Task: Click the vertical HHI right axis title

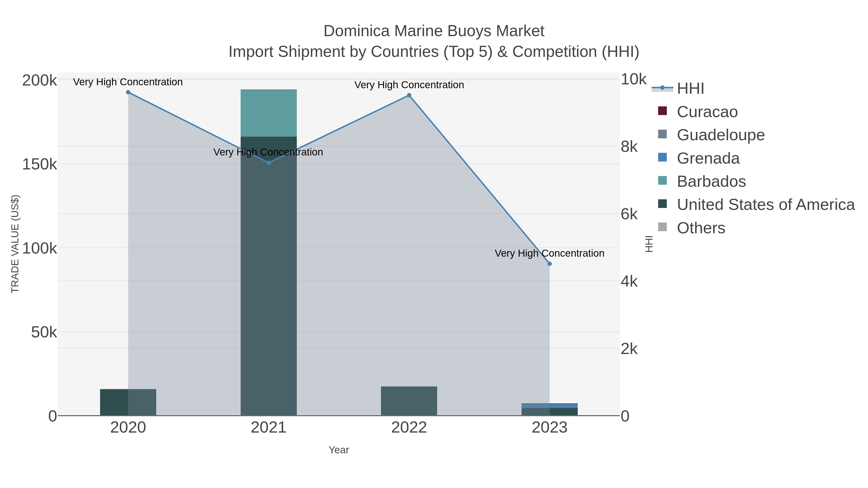Action: coord(649,244)
